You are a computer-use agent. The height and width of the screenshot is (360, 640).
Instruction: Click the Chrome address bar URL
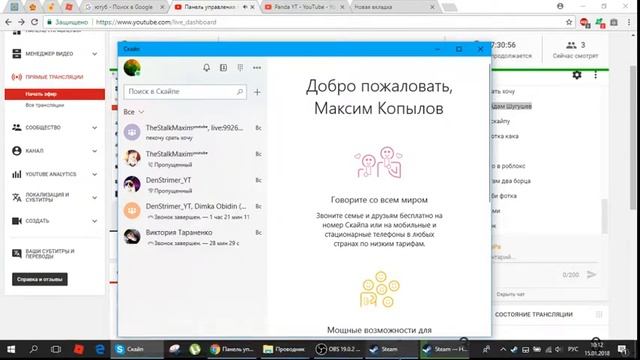point(156,22)
